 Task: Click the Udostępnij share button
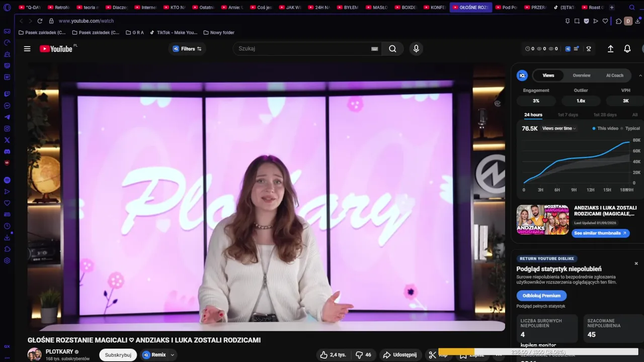(401, 354)
